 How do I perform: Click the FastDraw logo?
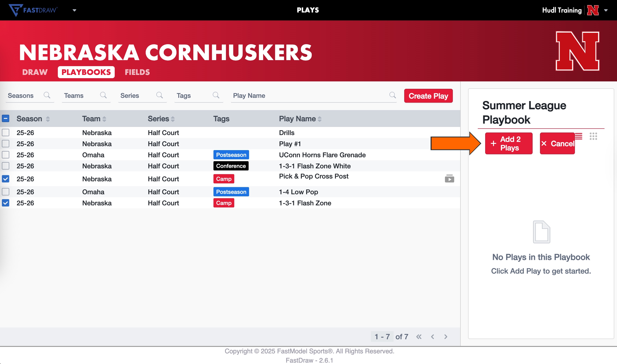pyautogui.click(x=33, y=10)
